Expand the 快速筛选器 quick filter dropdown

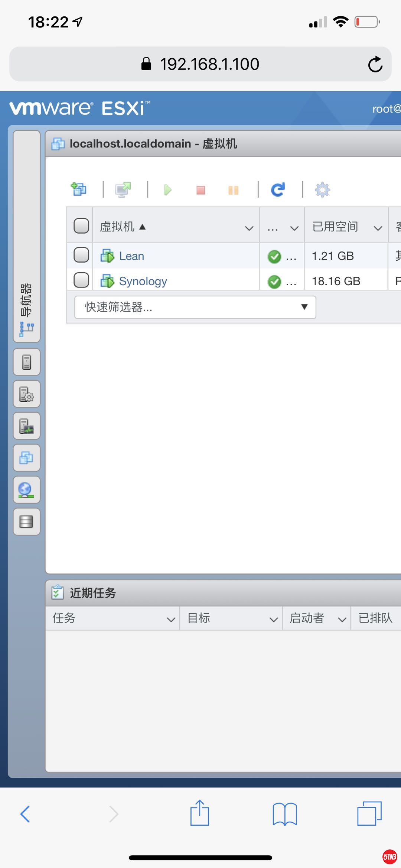point(195,307)
